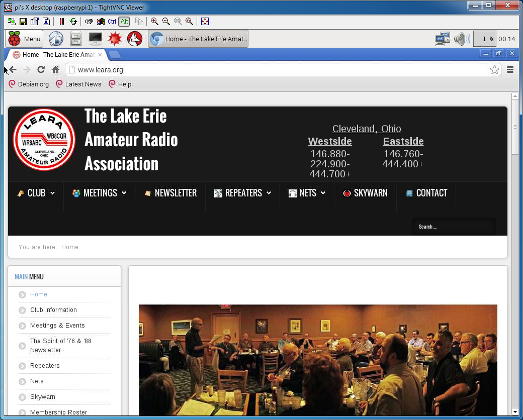Image resolution: width=523 pixels, height=420 pixels.
Task: Click the site Search field
Action: click(x=454, y=227)
